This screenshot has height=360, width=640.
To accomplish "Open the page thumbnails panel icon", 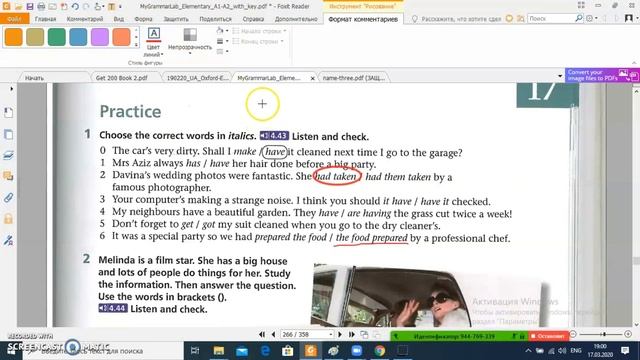I will 8,134.
